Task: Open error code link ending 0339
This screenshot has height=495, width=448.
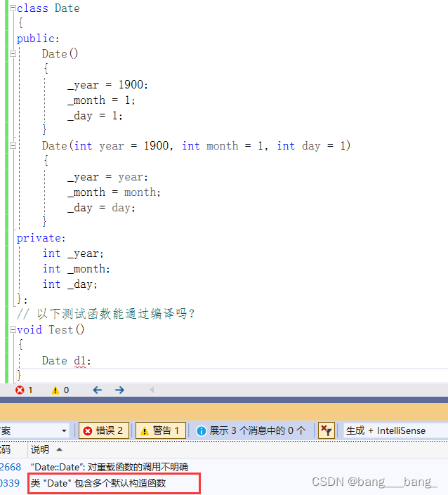Action: coord(10,483)
